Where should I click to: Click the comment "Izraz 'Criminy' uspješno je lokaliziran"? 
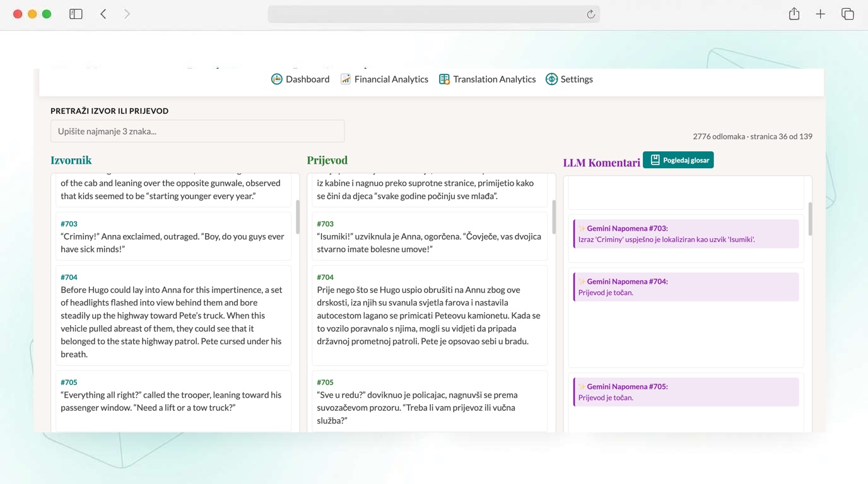[667, 239]
